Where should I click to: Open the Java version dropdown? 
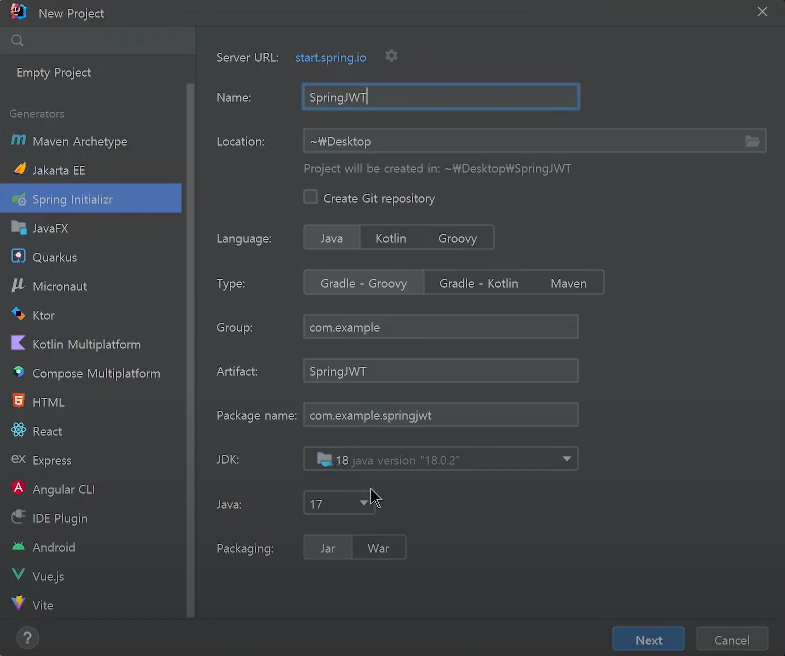339,503
